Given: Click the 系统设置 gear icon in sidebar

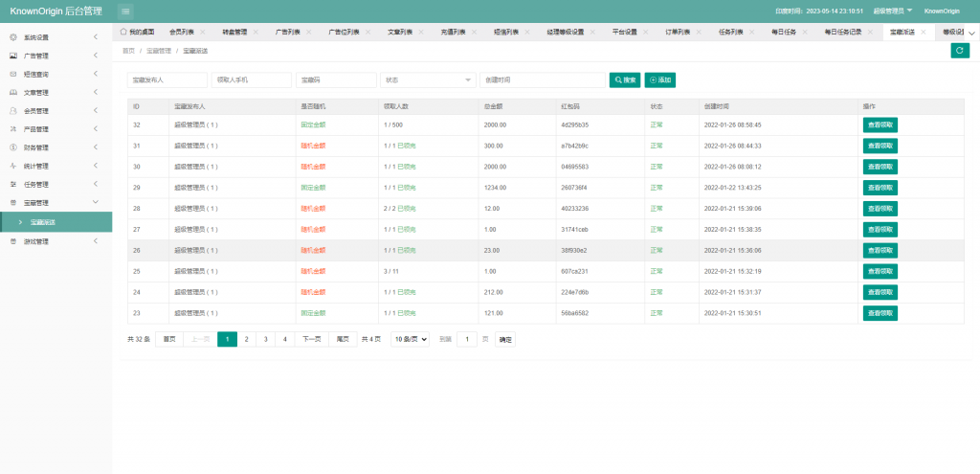Looking at the screenshot, I should click(x=12, y=37).
